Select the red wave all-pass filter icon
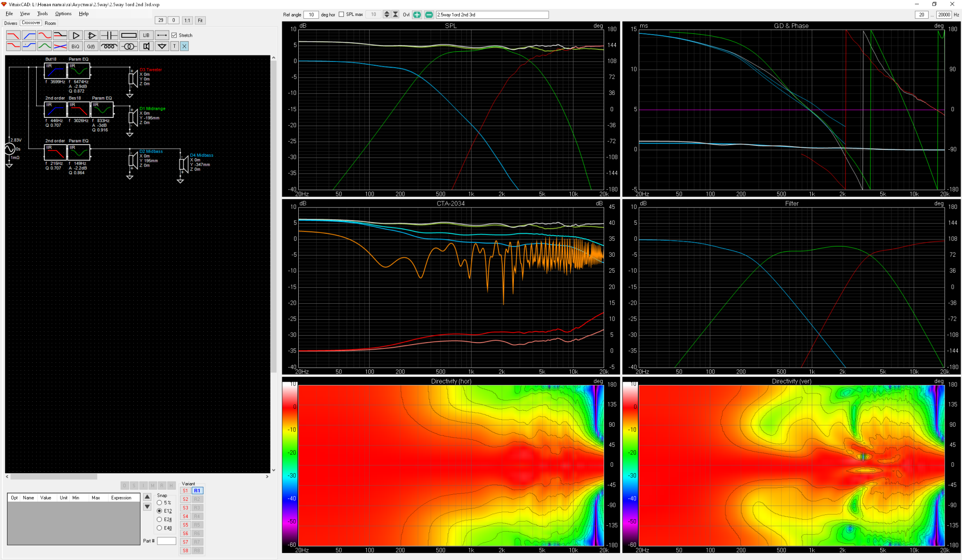This screenshot has height=560, width=962. 45,35
